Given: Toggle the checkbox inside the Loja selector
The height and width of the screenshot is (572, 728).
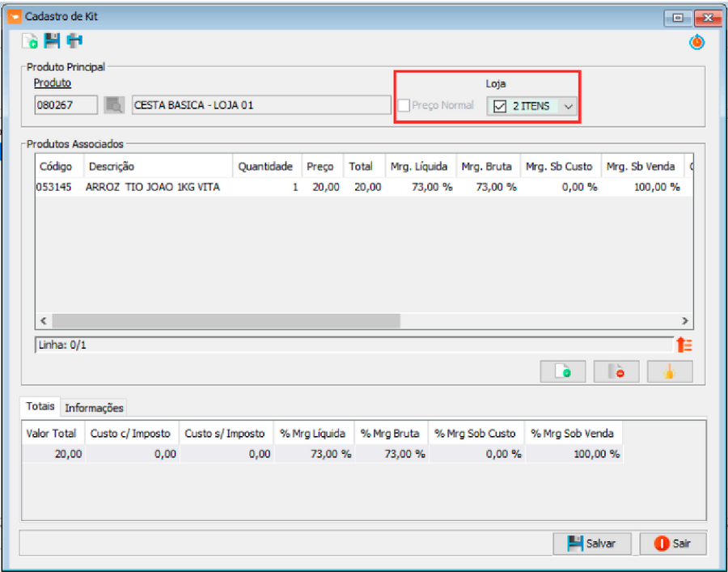Looking at the screenshot, I should 500,106.
